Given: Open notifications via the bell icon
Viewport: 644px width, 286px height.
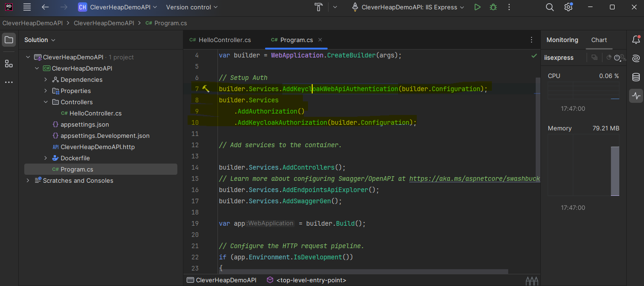Looking at the screenshot, I should [636, 40].
